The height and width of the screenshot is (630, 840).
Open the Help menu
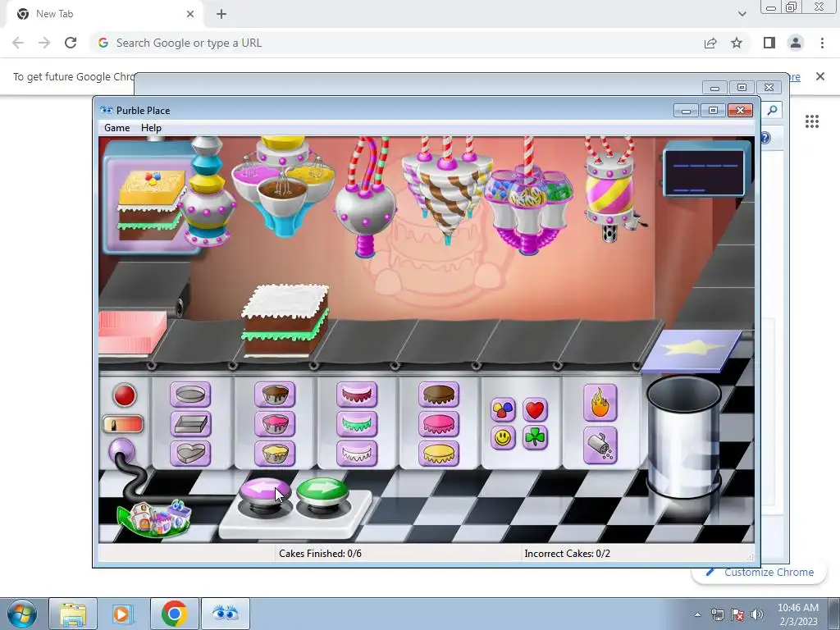(x=151, y=127)
